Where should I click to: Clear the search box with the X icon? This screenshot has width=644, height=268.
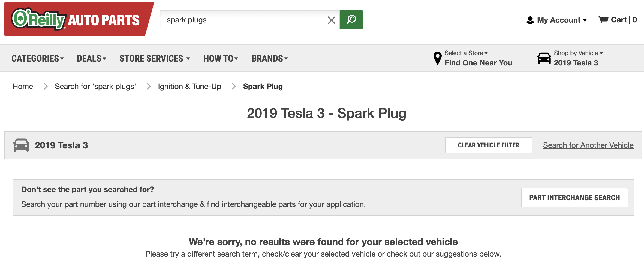pyautogui.click(x=331, y=20)
